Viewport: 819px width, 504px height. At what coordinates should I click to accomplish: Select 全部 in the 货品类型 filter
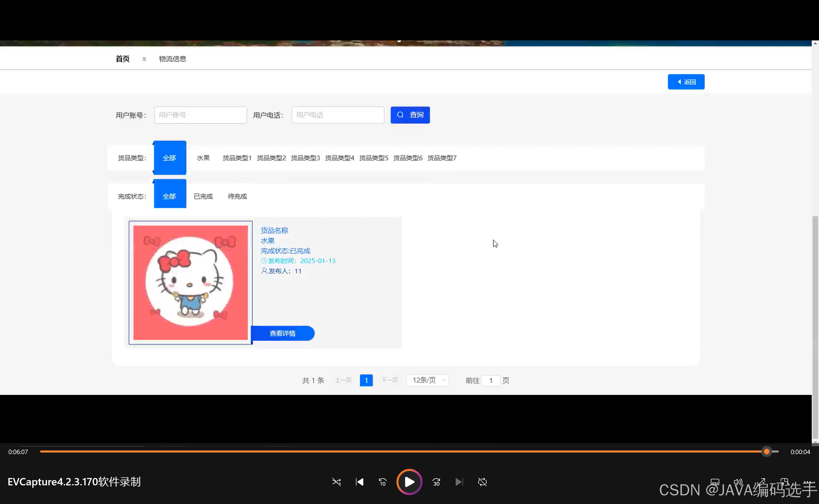click(x=170, y=158)
